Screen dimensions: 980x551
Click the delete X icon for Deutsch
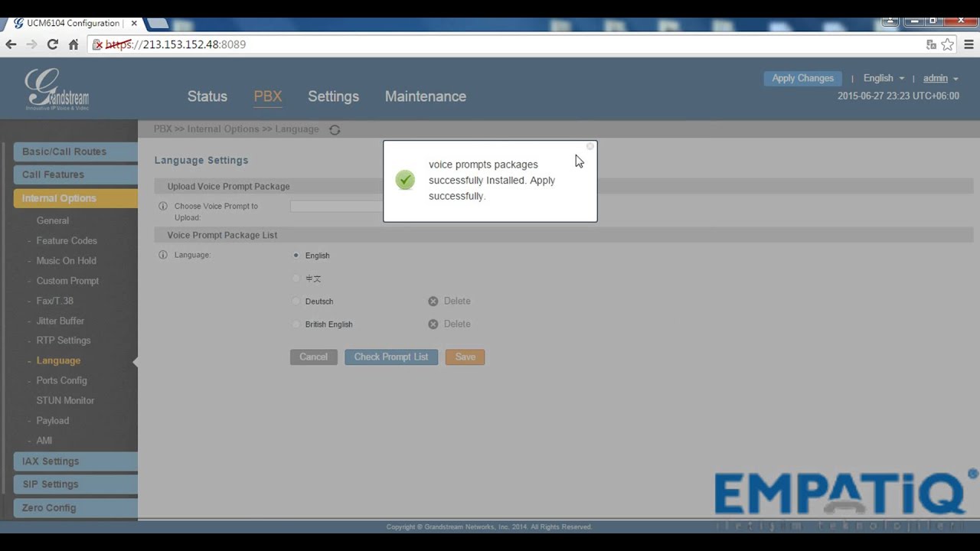pos(433,302)
